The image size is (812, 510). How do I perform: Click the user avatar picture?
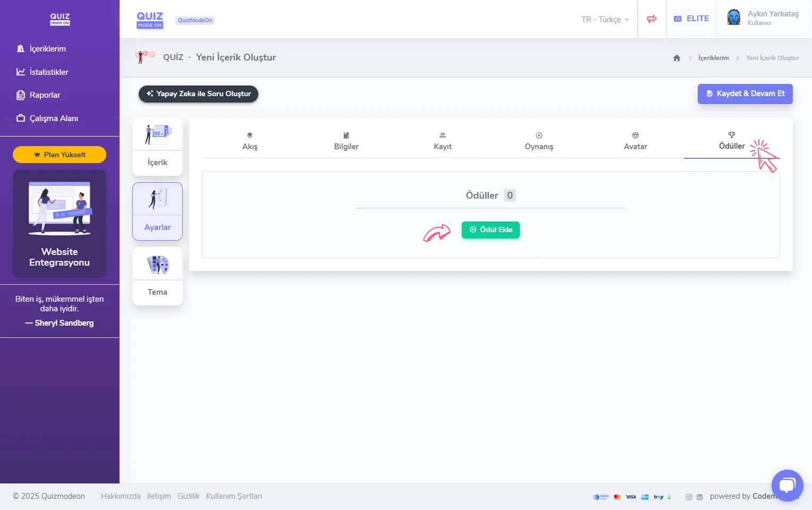click(x=734, y=18)
